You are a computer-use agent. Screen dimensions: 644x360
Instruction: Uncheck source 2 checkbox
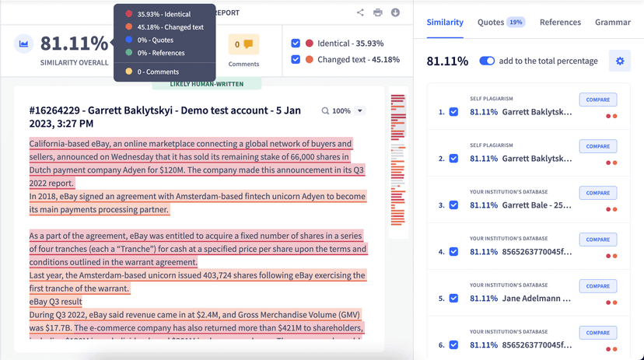click(x=453, y=159)
